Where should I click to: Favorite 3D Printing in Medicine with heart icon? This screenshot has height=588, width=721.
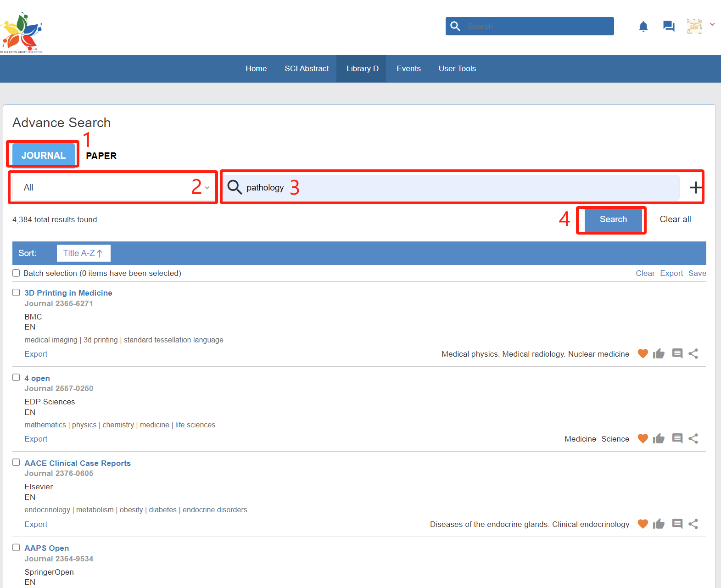tap(643, 353)
